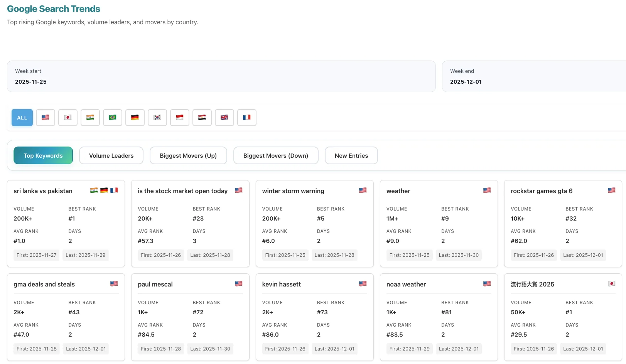Screen dimensions: 626x364
Task: Expand the First date chip on the weather card
Action: coord(409,255)
